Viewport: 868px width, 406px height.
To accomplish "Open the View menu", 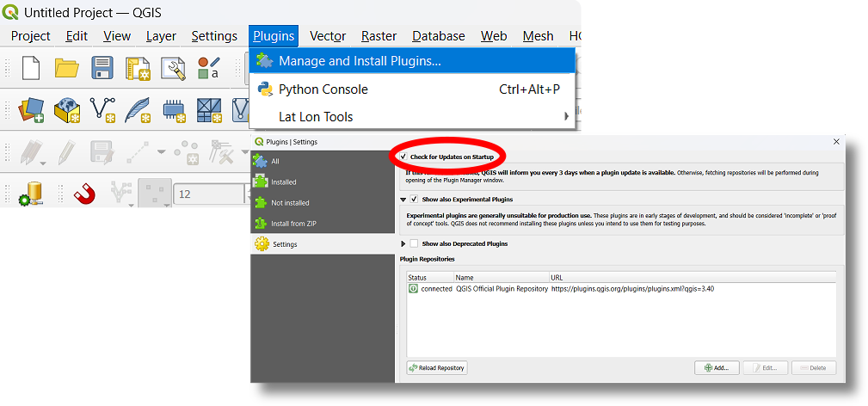I will 117,36.
